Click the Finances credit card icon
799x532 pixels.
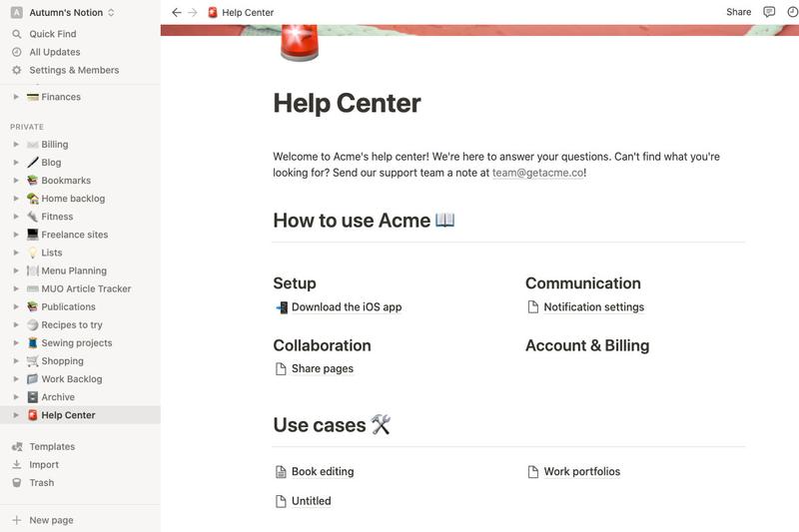(33, 97)
